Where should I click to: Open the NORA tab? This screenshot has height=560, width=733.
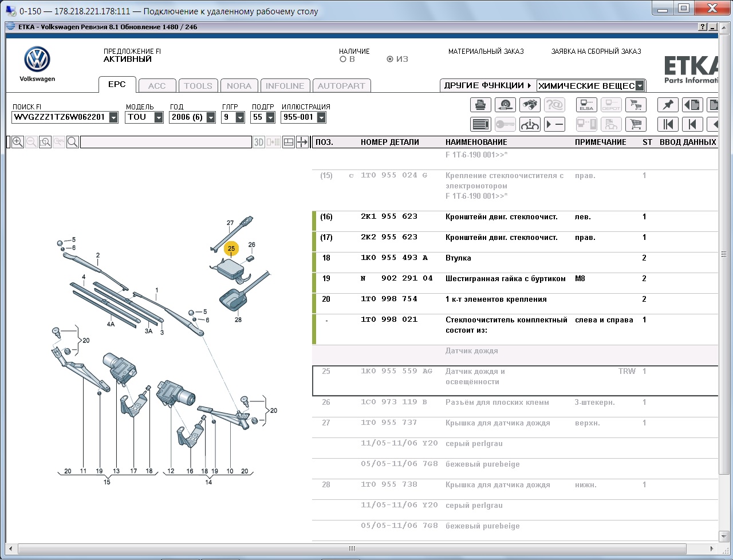click(x=239, y=86)
